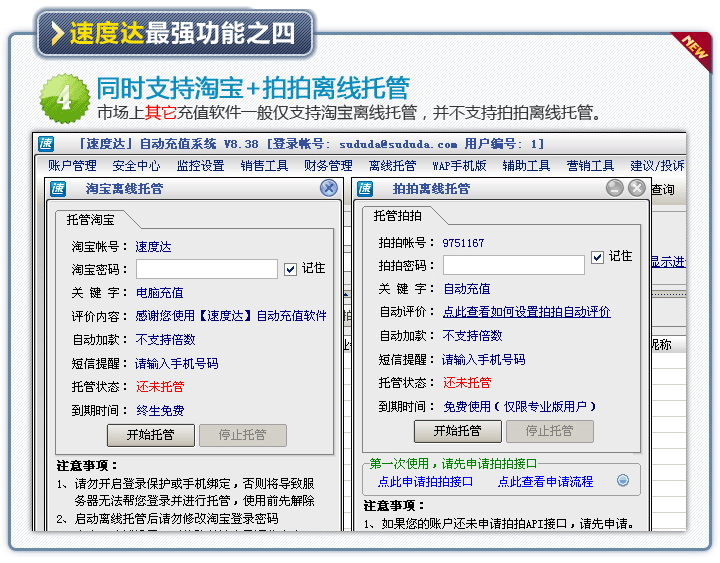Image resolution: width=720 pixels, height=563 pixels.
Task: Open link 点此查看申请流程
Action: point(546,482)
